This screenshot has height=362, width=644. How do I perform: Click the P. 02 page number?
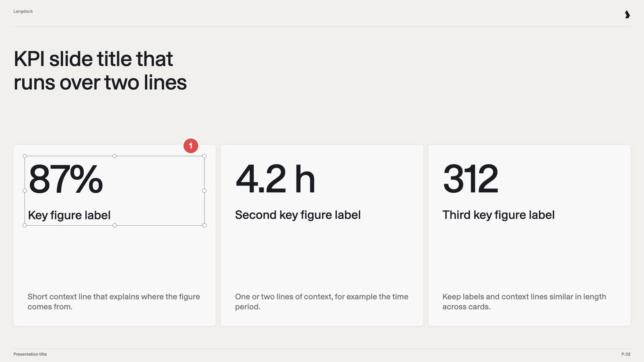pyautogui.click(x=626, y=354)
